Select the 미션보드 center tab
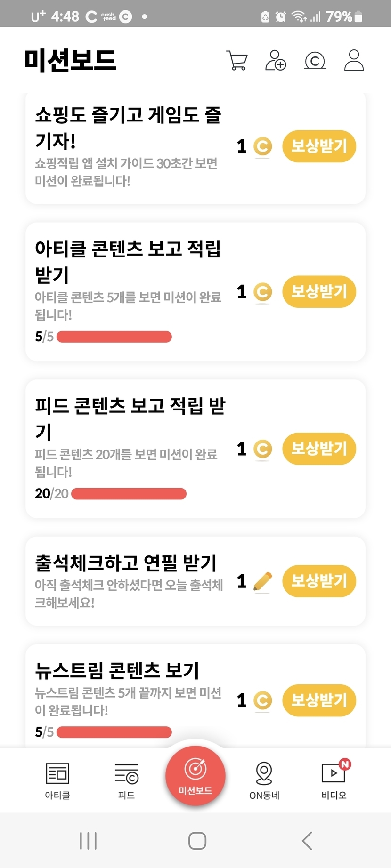 tap(195, 775)
